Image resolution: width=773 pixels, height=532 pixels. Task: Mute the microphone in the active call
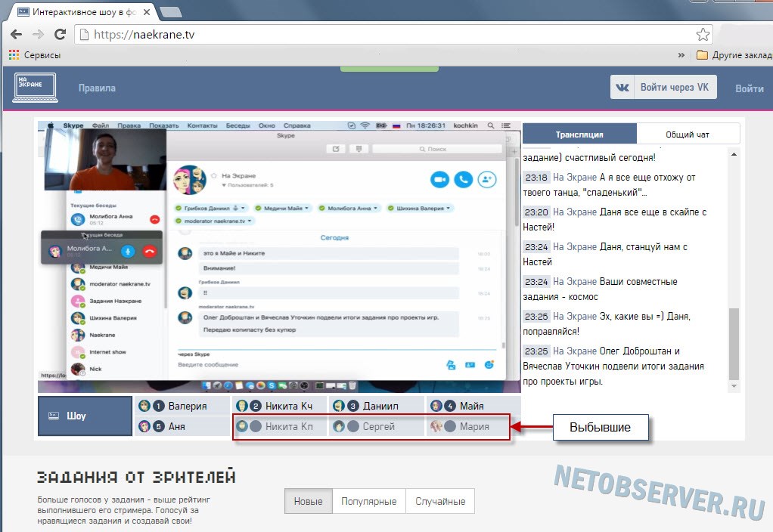pos(128,251)
